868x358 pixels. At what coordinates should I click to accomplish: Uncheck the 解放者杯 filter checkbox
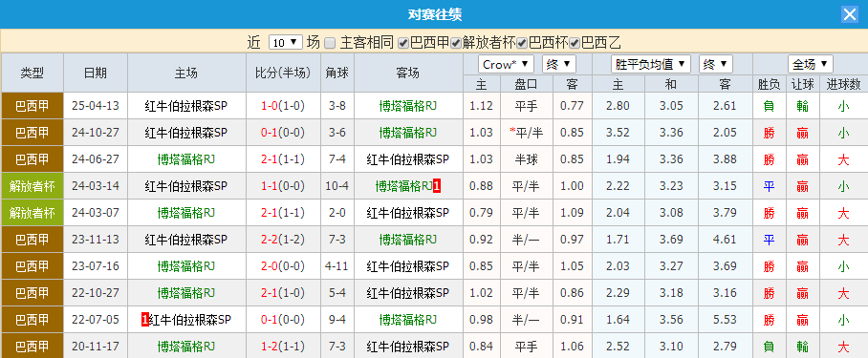(x=456, y=43)
